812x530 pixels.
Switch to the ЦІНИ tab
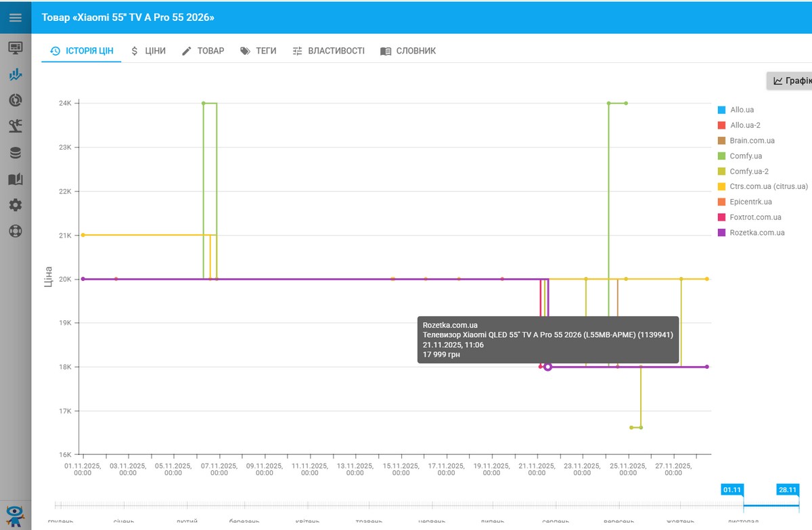[x=148, y=51]
